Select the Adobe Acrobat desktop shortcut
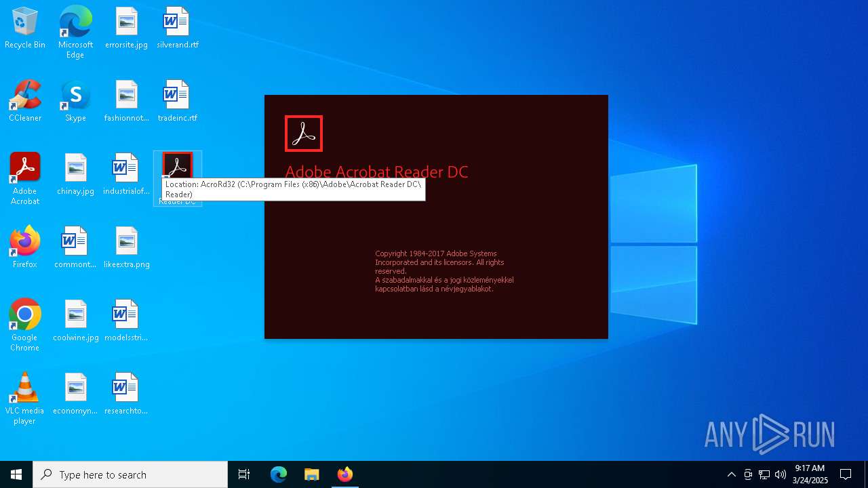Screen dimensions: 868x488 [25, 179]
